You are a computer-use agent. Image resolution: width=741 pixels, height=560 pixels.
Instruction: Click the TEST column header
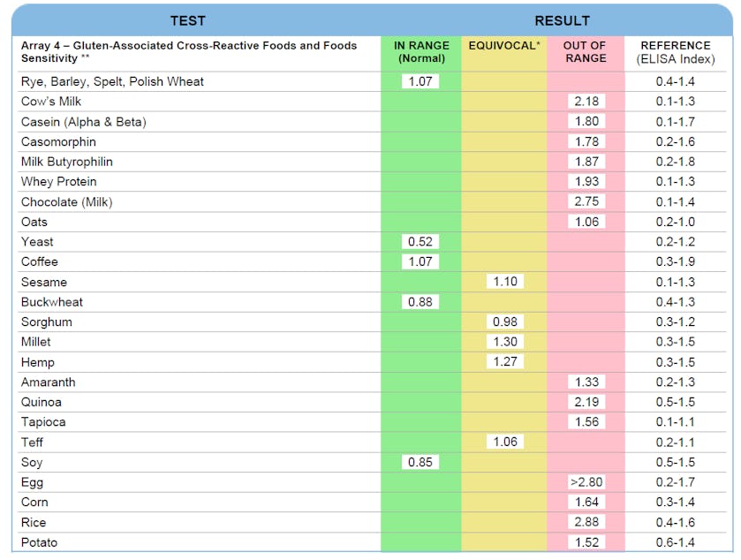point(188,21)
